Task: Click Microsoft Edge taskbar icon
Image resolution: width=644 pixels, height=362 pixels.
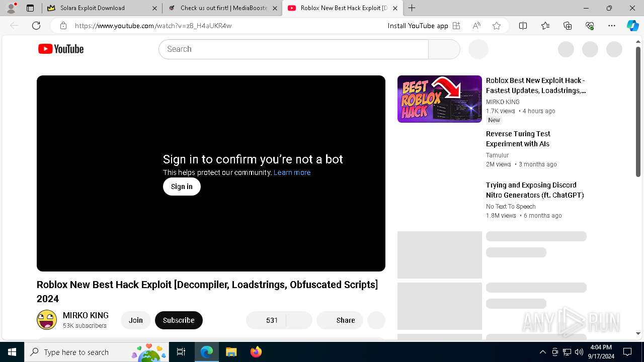Action: coord(207,352)
